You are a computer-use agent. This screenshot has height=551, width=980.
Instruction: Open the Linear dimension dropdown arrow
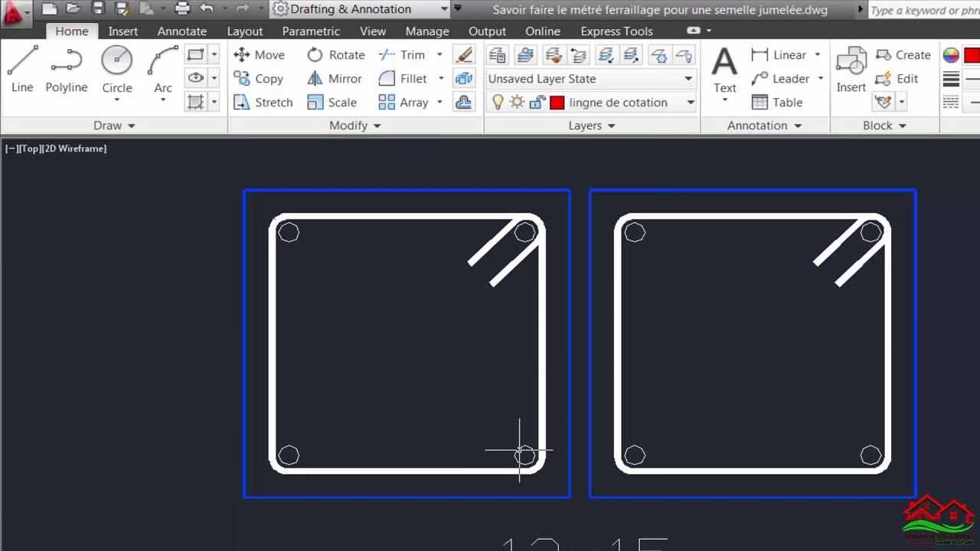818,55
